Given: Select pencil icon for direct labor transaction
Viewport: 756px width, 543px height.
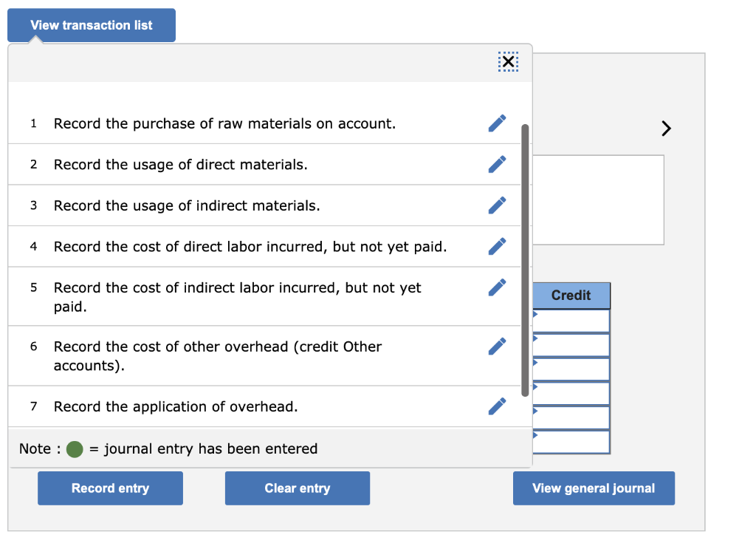Looking at the screenshot, I should [x=497, y=246].
